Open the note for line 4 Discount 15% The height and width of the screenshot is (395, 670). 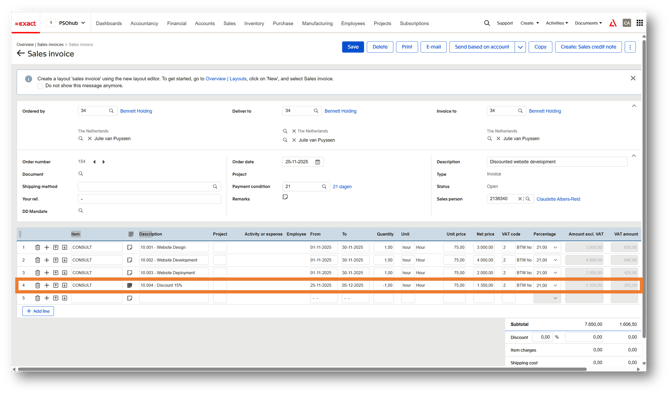tap(129, 285)
